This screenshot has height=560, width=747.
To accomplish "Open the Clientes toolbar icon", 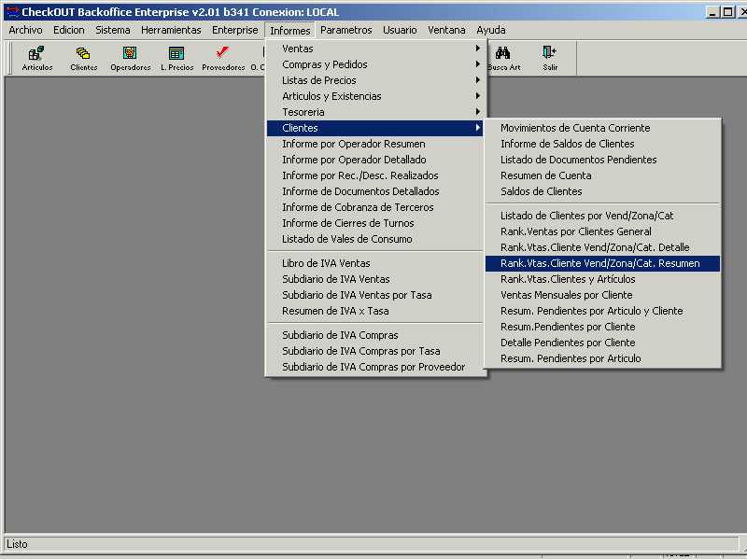I will [83, 58].
